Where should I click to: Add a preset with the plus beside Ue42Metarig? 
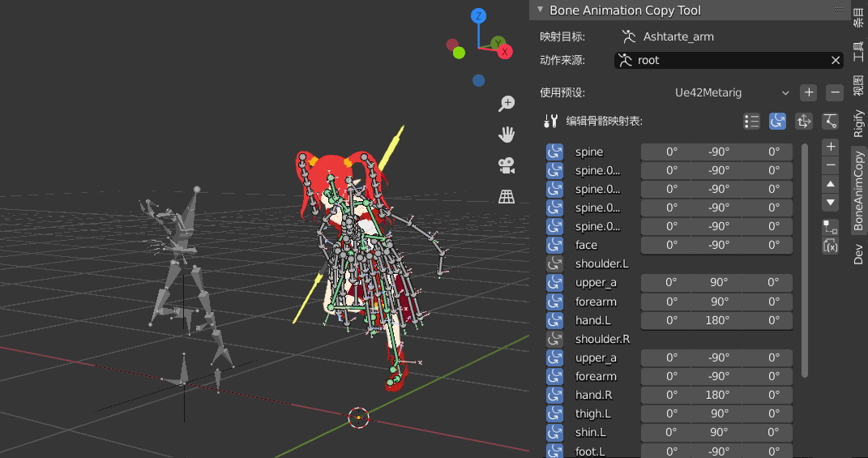[x=809, y=92]
